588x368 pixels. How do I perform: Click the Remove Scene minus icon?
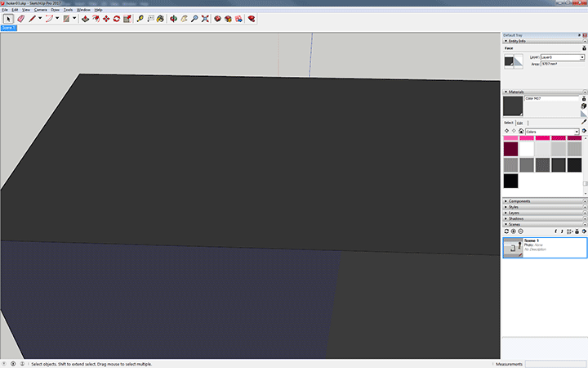pos(520,231)
